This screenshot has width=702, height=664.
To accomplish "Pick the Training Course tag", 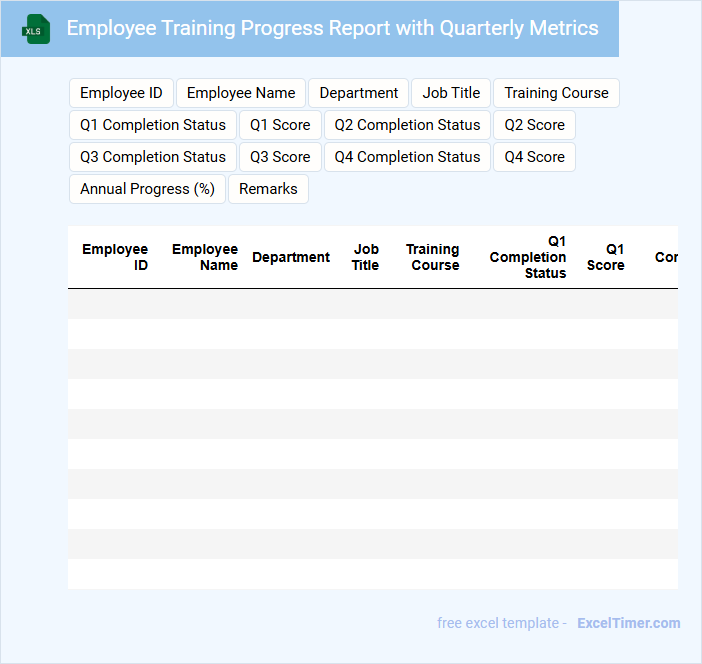I will point(556,93).
